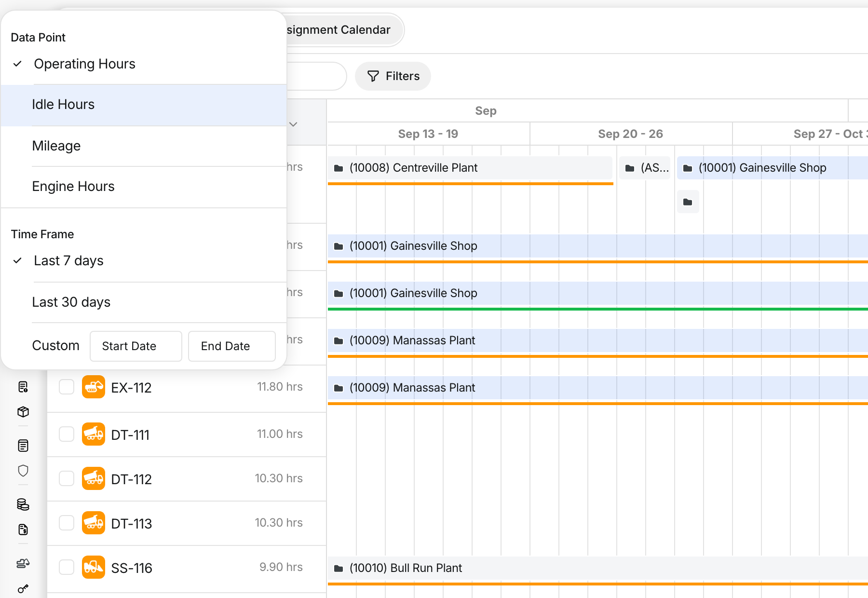The width and height of the screenshot is (868, 598).
Task: Open the stacked coins sidebar icon
Action: pyautogui.click(x=23, y=504)
